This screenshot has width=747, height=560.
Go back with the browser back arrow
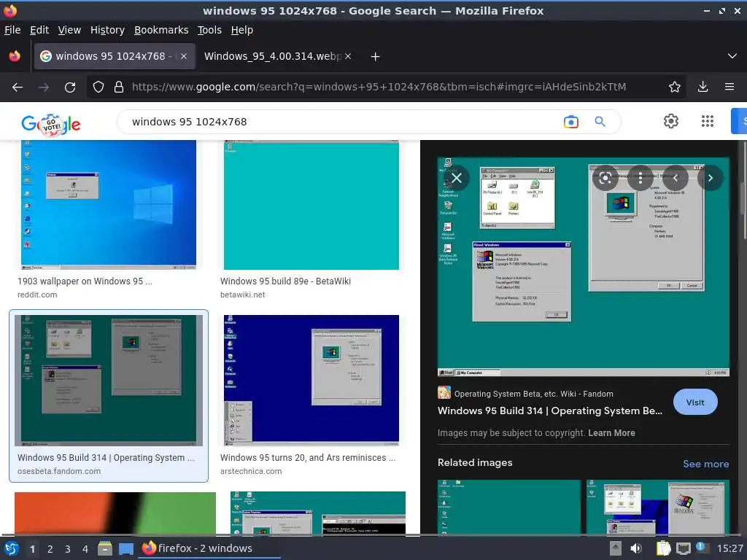(x=18, y=87)
